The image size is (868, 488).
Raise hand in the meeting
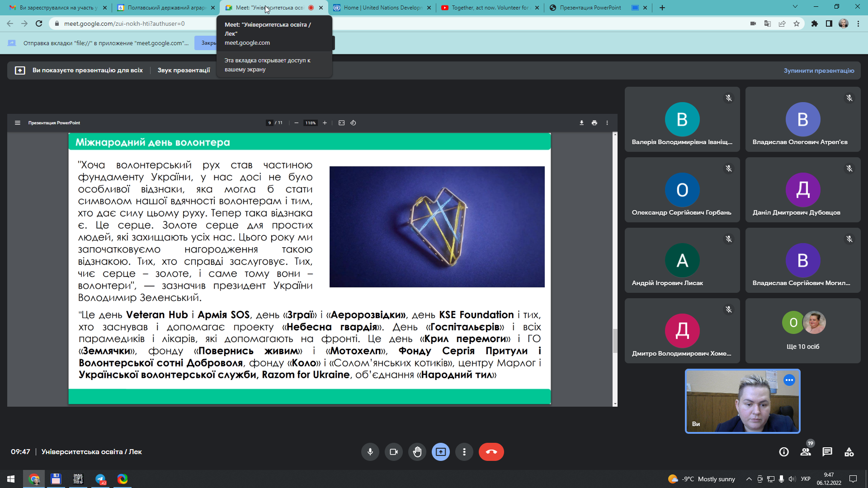pos(417,452)
